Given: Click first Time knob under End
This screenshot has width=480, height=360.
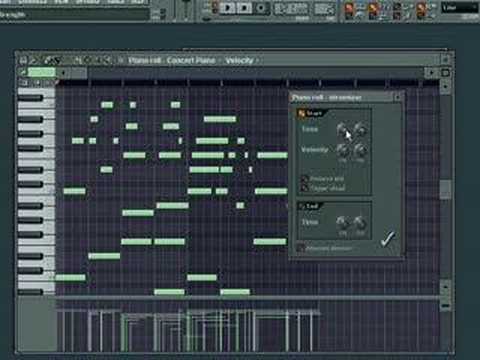Looking at the screenshot, I should point(342,222).
